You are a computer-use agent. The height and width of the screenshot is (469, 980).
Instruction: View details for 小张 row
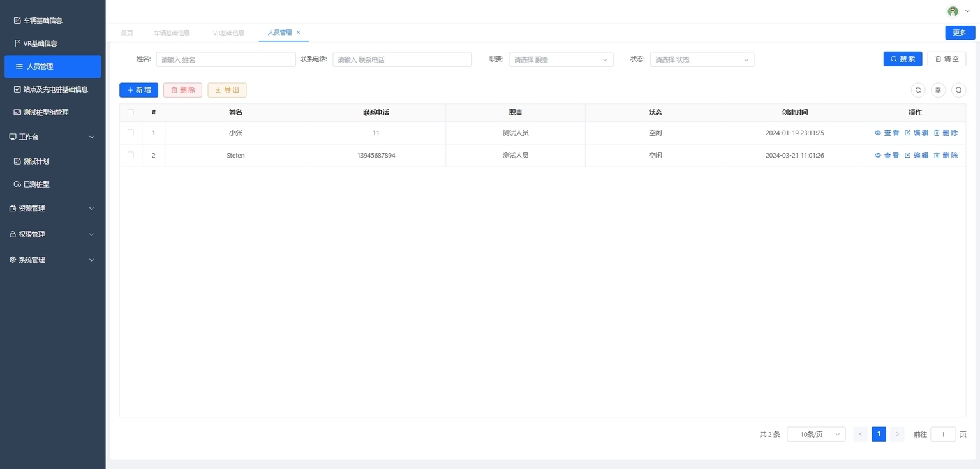point(887,133)
